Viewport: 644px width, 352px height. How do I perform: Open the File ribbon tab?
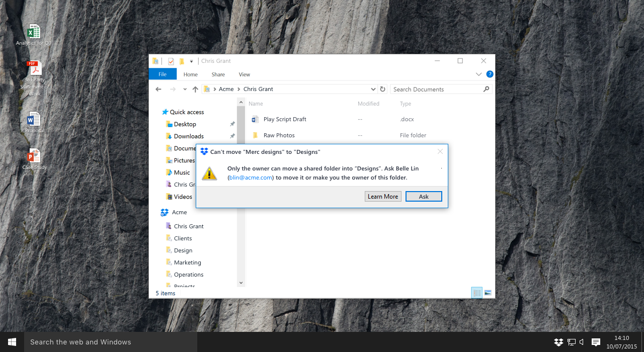(163, 74)
